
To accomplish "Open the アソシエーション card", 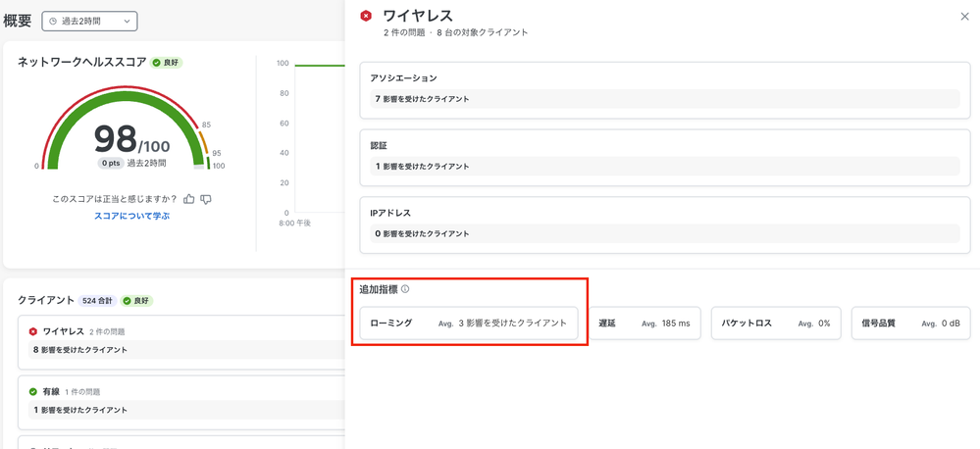I will [x=664, y=90].
